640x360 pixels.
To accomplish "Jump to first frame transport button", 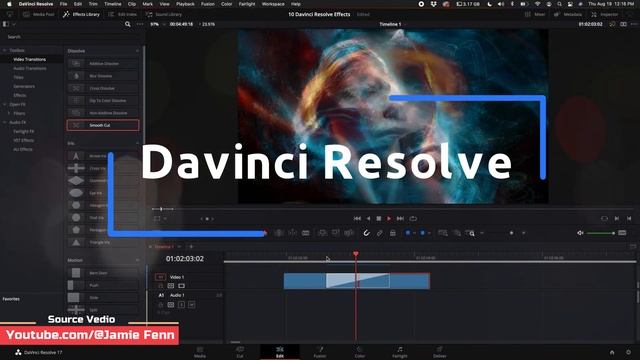I will point(357,219).
